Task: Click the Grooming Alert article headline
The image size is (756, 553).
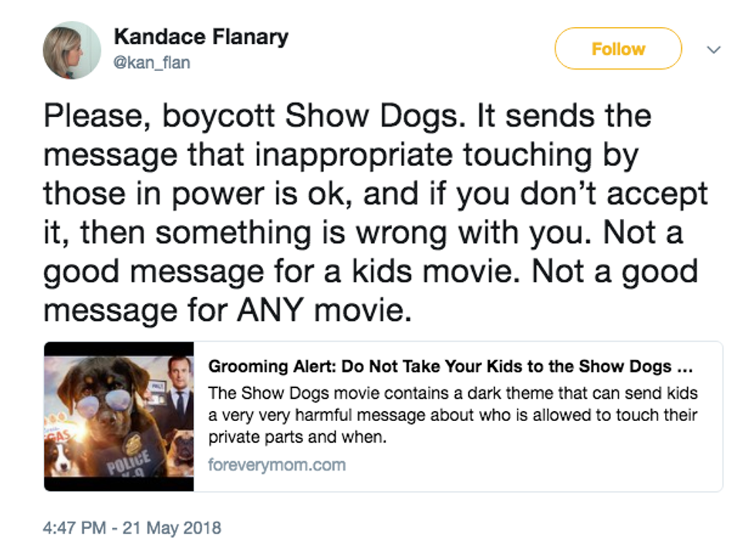Action: 451,366
